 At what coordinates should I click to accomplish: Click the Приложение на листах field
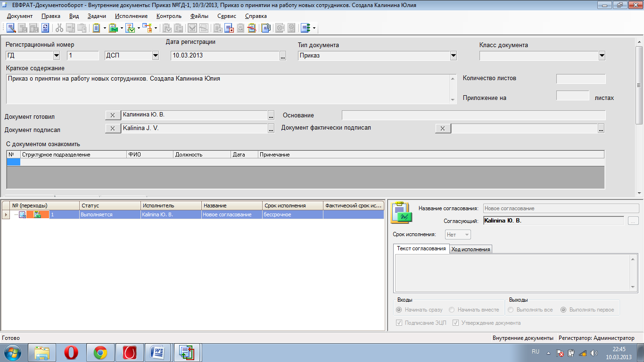[x=573, y=96]
